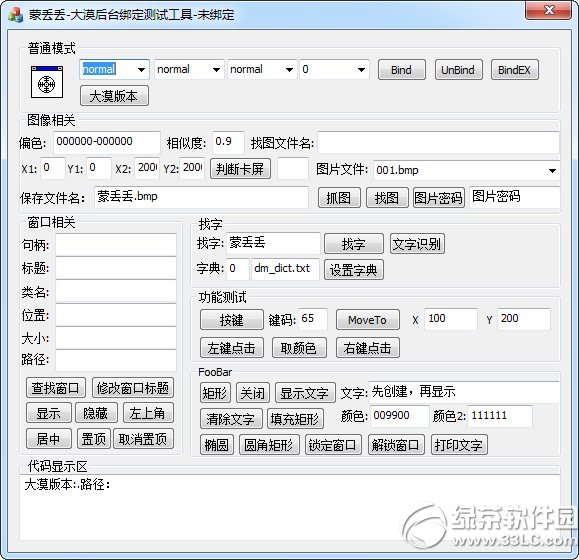Click the UnBind button
This screenshot has height=560, width=579.
point(458,70)
